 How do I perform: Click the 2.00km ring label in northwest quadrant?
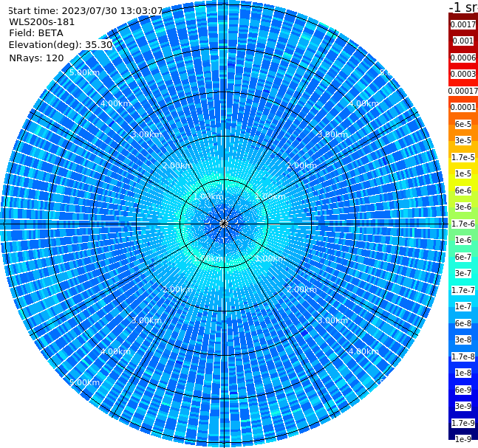177,165
